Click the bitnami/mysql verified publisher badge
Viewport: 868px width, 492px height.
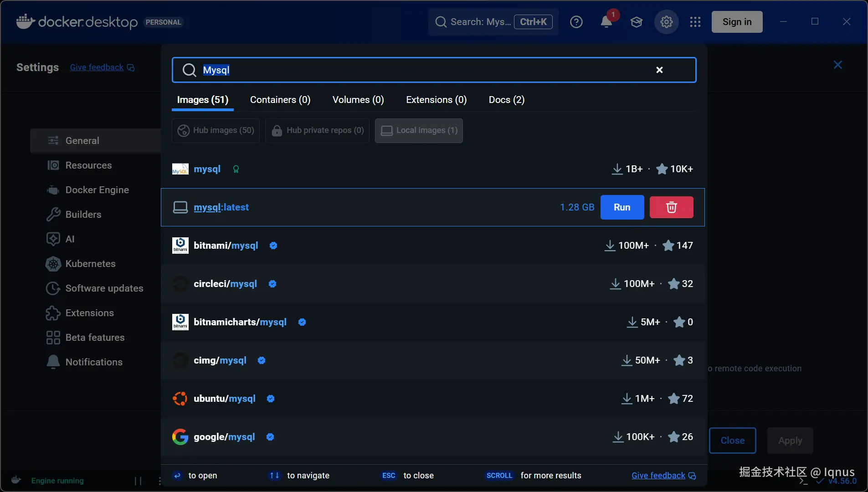click(273, 246)
